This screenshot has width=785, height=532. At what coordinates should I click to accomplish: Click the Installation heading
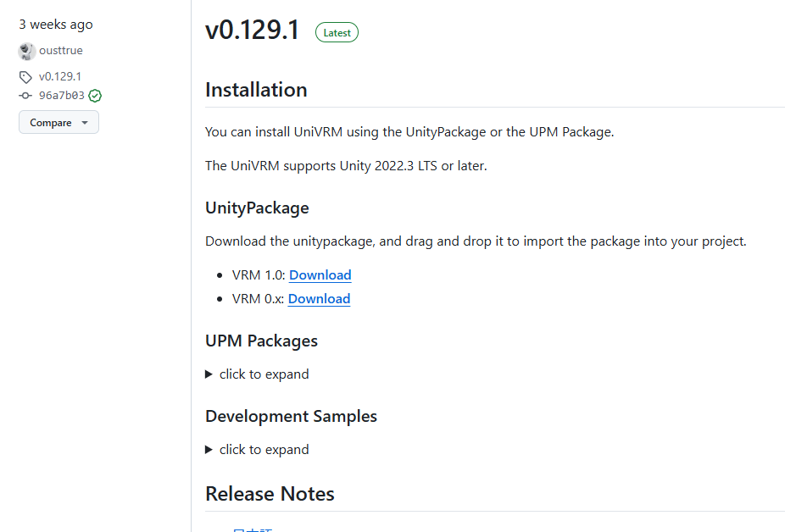coord(256,90)
